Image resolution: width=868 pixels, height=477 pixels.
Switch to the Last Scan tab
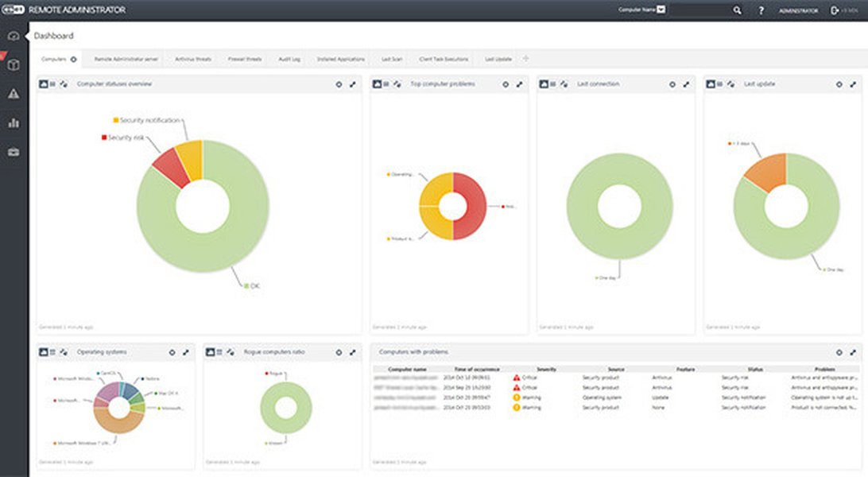tap(391, 59)
